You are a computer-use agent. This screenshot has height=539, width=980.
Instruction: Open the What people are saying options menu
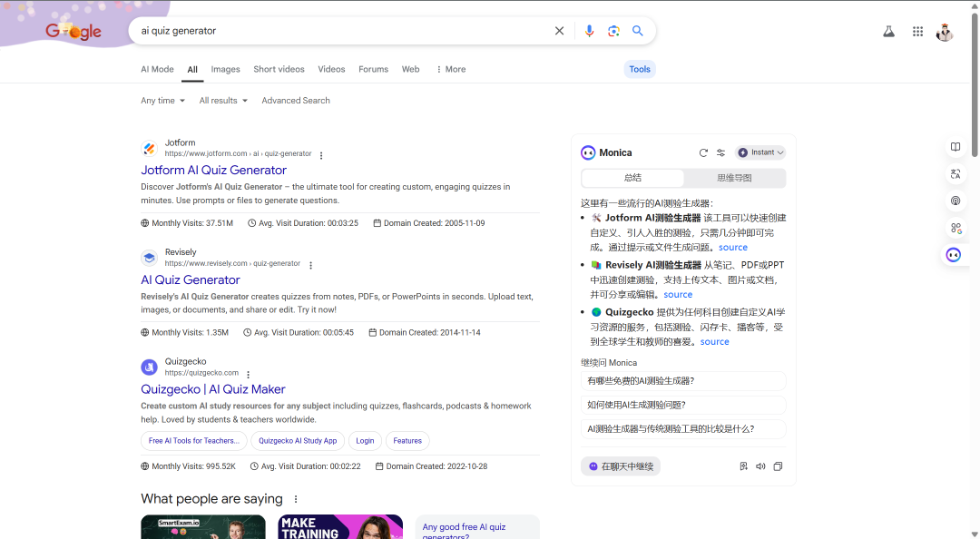click(x=296, y=499)
